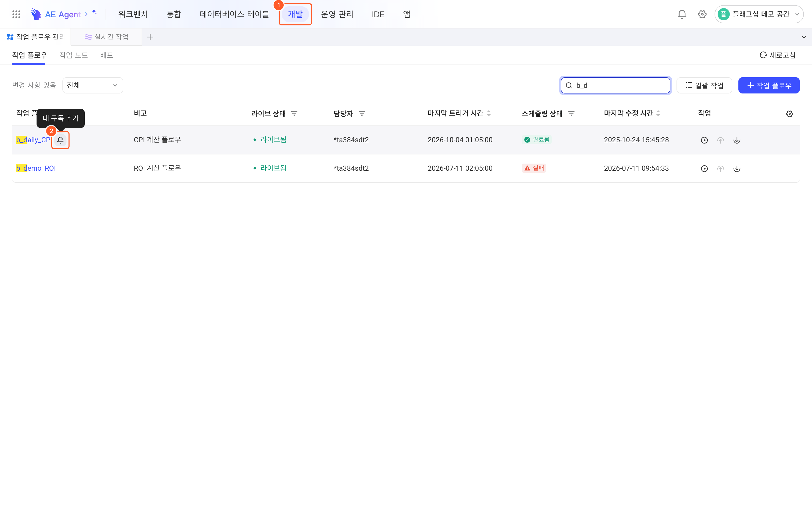Open the b_demo_ROI workflow link

pyautogui.click(x=36, y=168)
